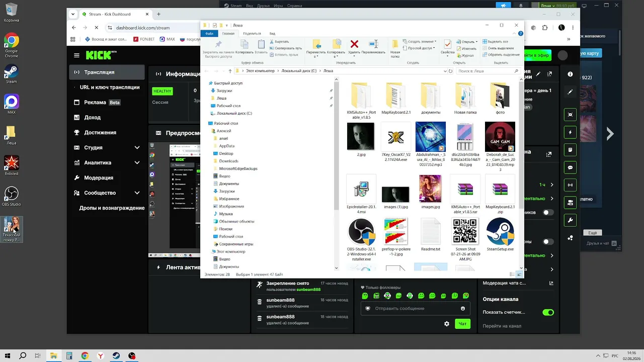644x362 pixels.
Task: Click the wrench icon in Kick sidebar
Action: [570, 220]
